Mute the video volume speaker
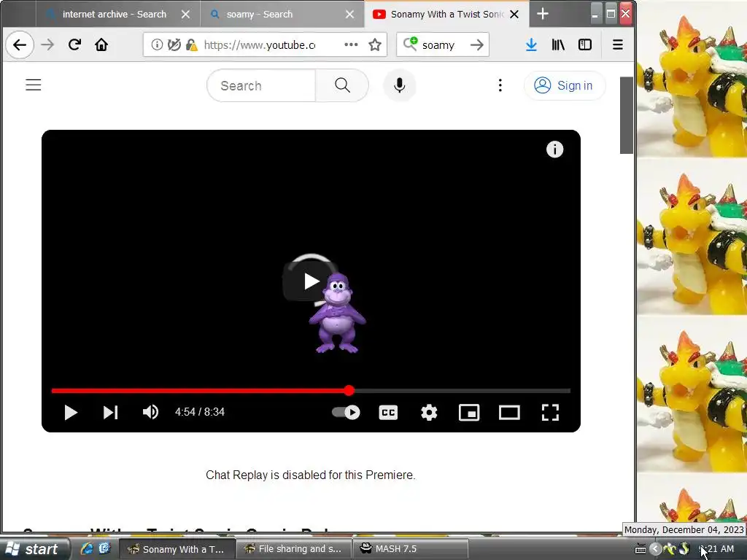 point(150,412)
